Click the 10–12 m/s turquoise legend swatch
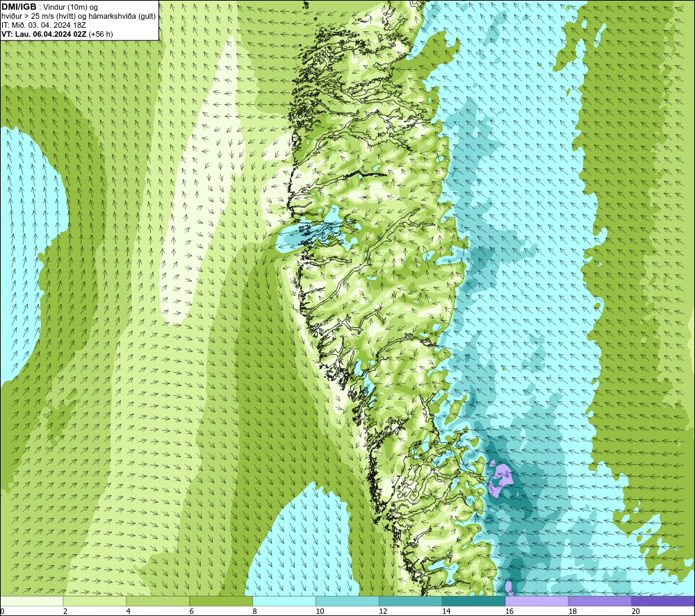 347,601
